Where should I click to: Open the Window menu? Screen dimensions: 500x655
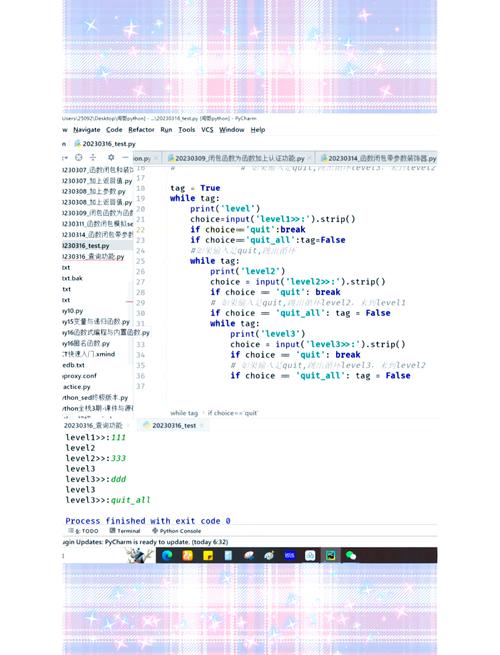pos(232,130)
